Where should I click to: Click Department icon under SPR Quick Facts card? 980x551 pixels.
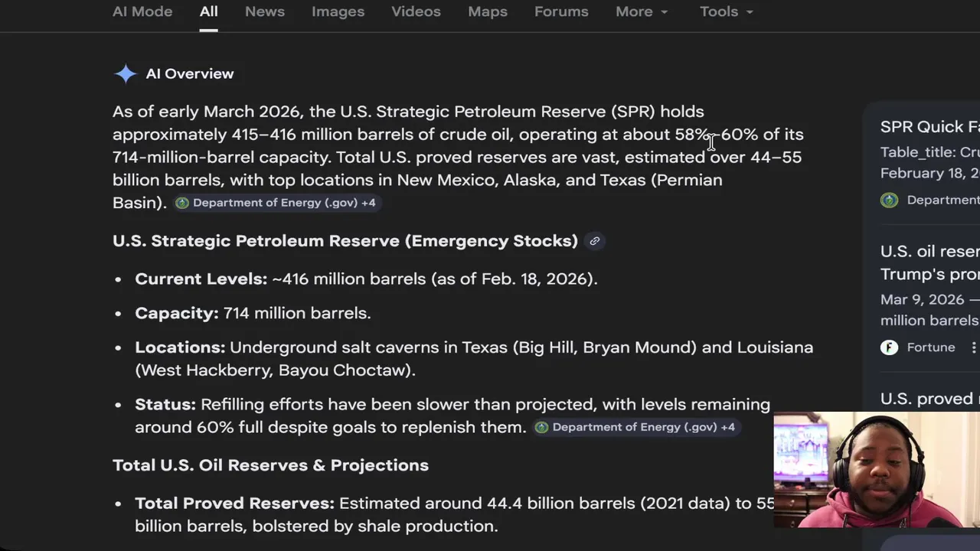click(x=889, y=200)
